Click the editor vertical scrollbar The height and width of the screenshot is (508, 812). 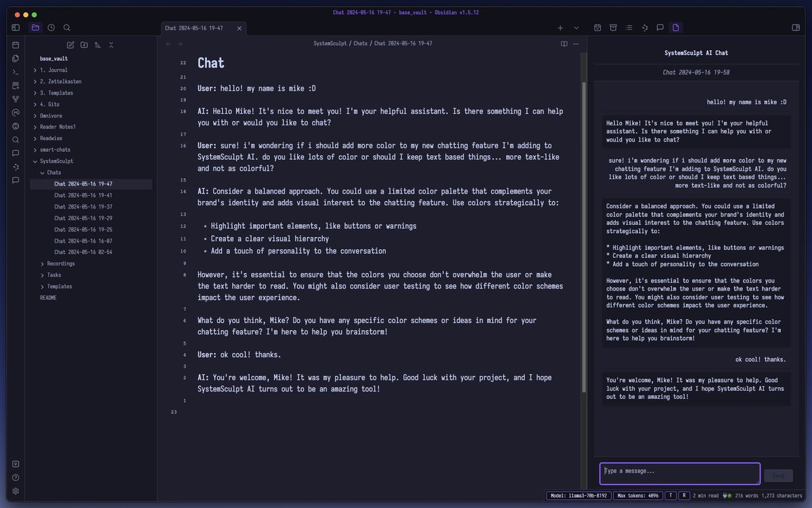(584, 237)
